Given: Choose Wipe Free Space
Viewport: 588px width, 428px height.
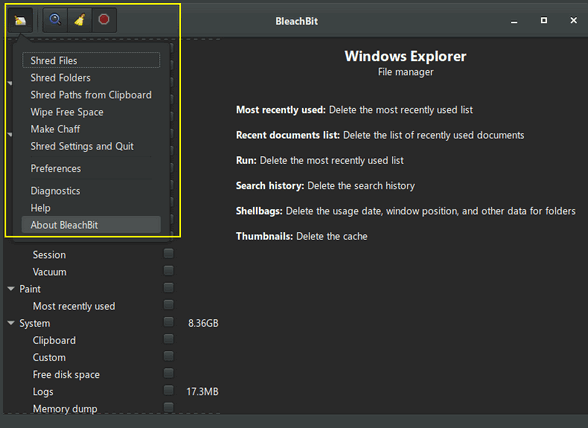Looking at the screenshot, I should [91, 112].
